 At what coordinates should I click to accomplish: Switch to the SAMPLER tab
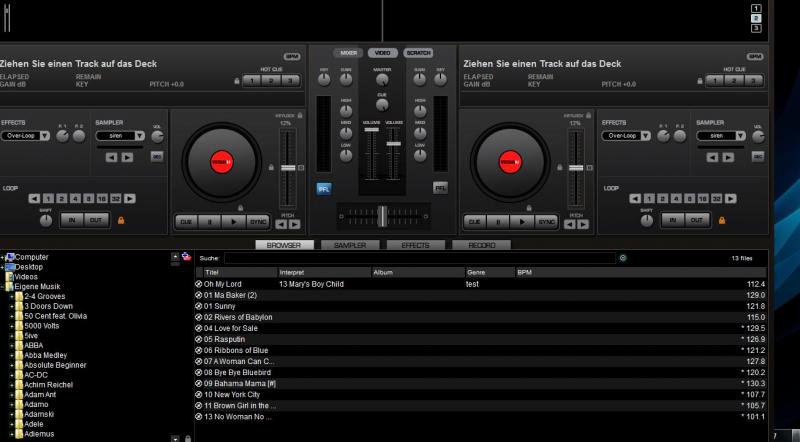(349, 245)
